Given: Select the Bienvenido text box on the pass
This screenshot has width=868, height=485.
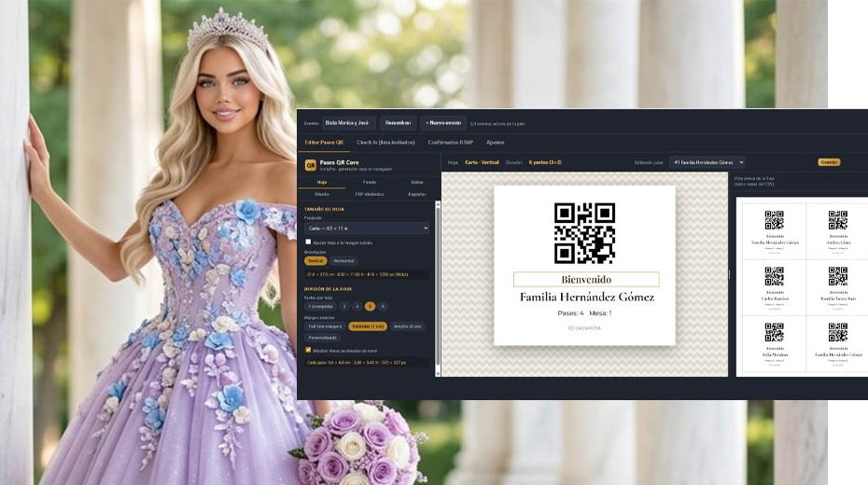Looking at the screenshot, I should coord(586,279).
